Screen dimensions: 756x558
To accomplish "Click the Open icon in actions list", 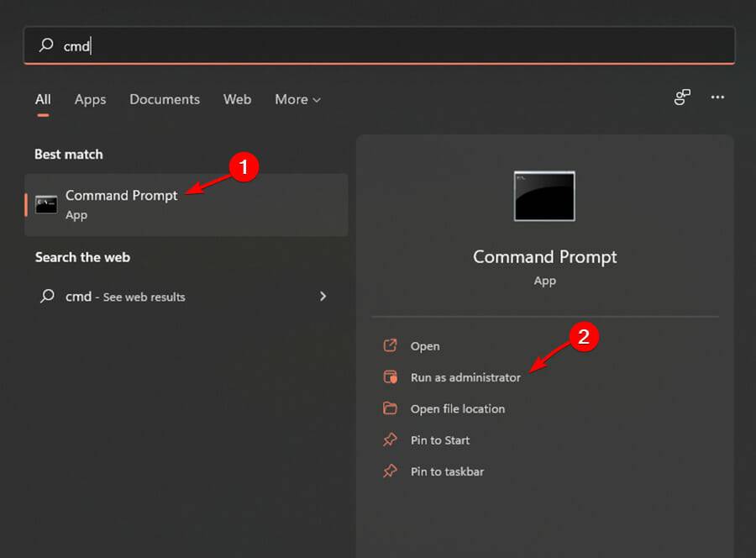I will point(390,345).
